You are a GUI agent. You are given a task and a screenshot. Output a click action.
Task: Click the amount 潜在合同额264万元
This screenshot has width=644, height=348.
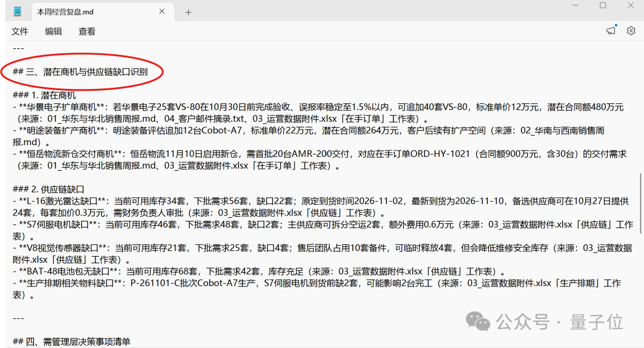point(361,131)
